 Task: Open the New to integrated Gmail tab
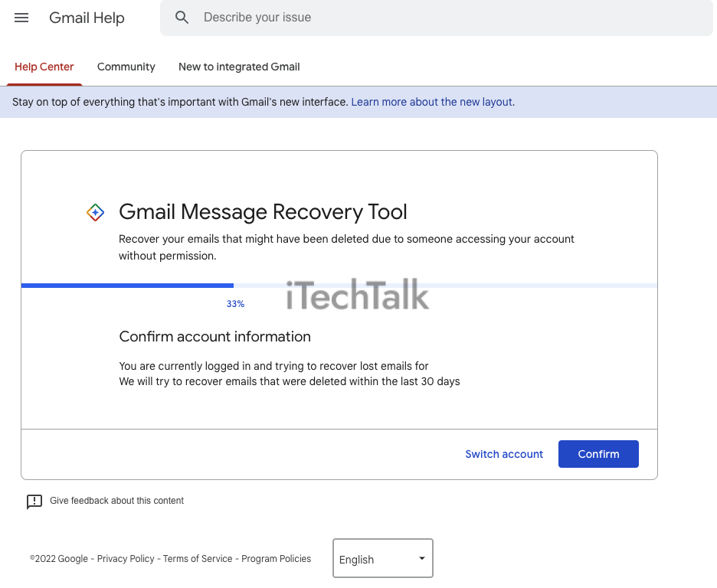coord(239,67)
